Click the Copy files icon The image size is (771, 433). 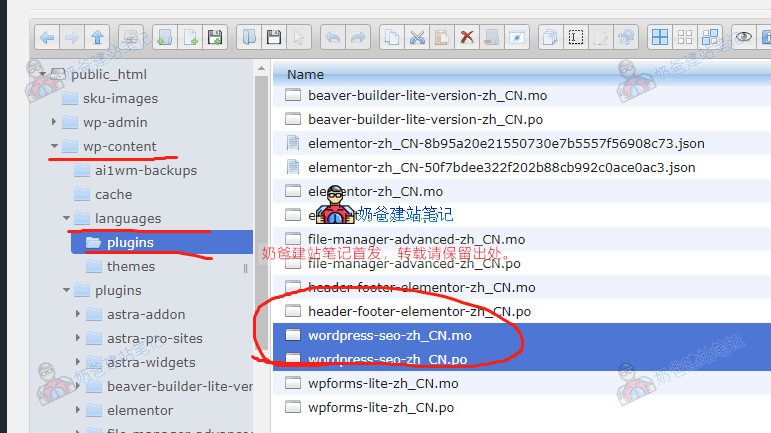pos(393,38)
